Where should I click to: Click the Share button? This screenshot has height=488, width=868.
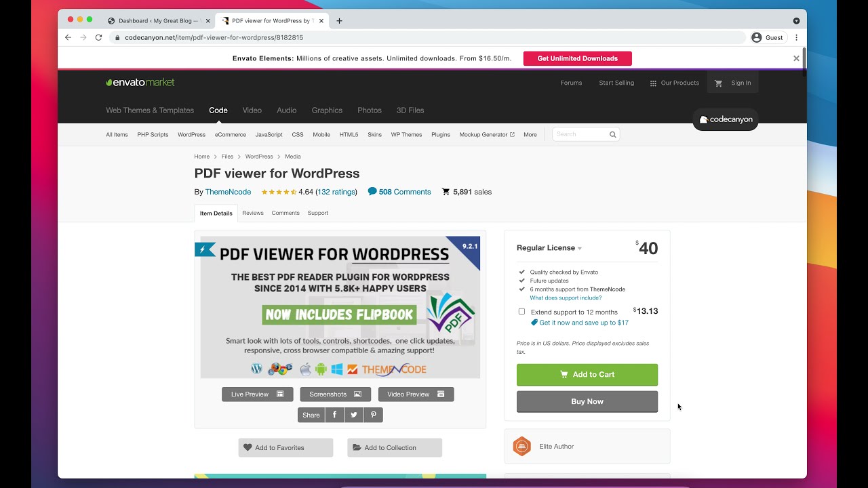point(311,415)
